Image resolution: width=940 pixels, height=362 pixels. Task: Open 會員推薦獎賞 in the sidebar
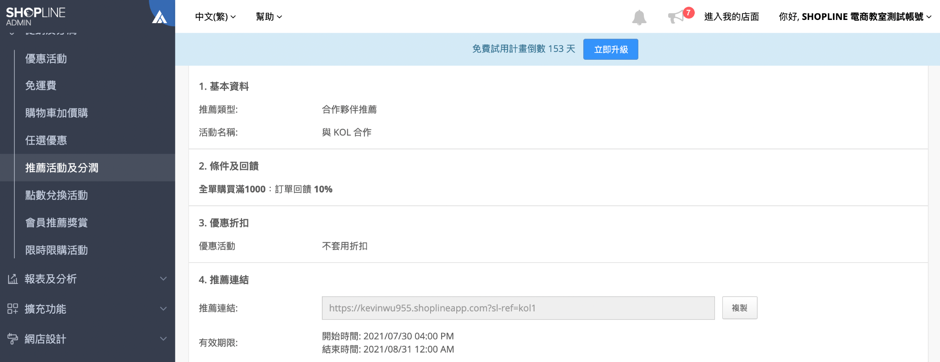(56, 222)
